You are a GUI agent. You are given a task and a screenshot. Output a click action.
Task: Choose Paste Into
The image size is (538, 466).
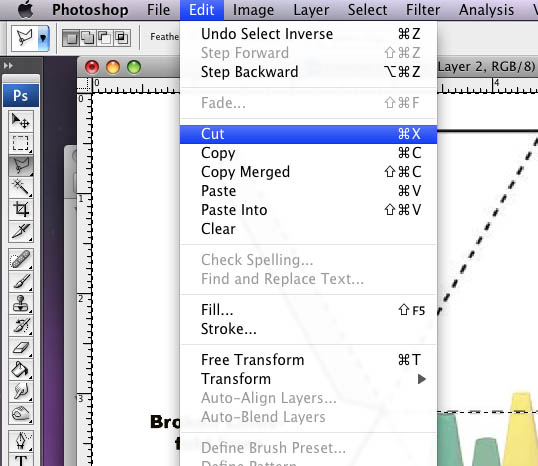pyautogui.click(x=308, y=210)
